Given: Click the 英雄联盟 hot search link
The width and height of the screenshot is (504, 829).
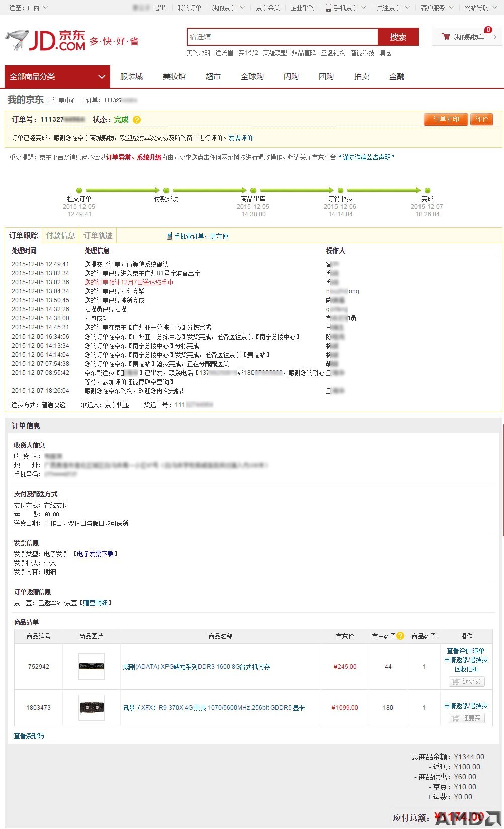Looking at the screenshot, I should point(275,53).
